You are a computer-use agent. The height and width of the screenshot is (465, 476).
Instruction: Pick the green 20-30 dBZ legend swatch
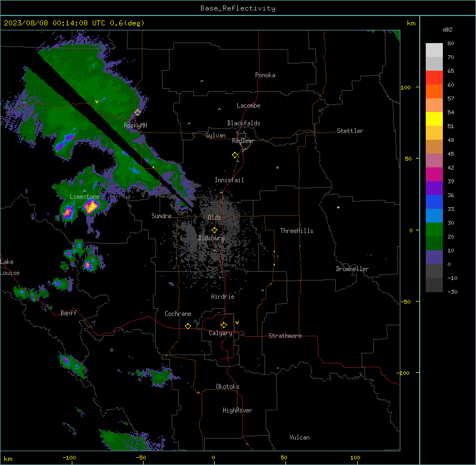pos(434,230)
